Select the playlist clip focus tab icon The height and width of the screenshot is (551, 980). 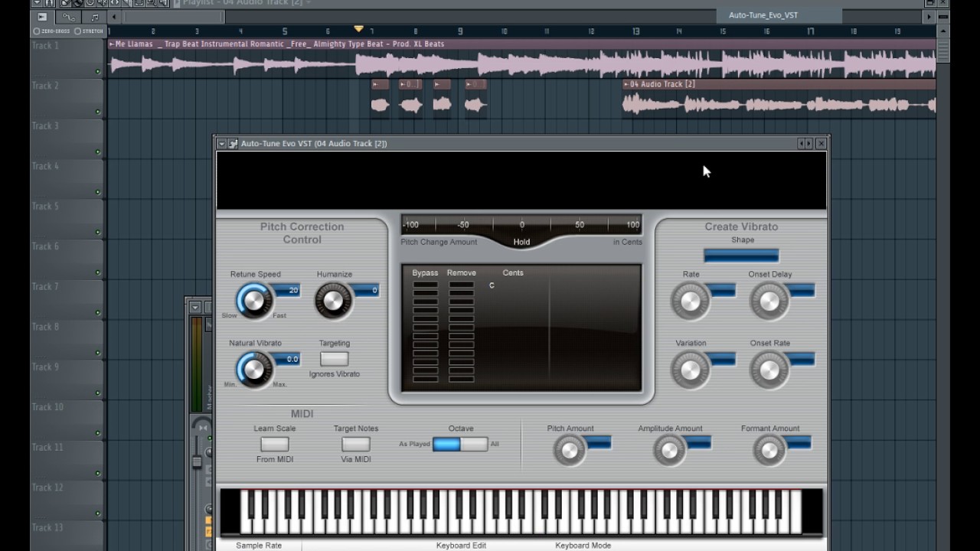pyautogui.click(x=42, y=17)
